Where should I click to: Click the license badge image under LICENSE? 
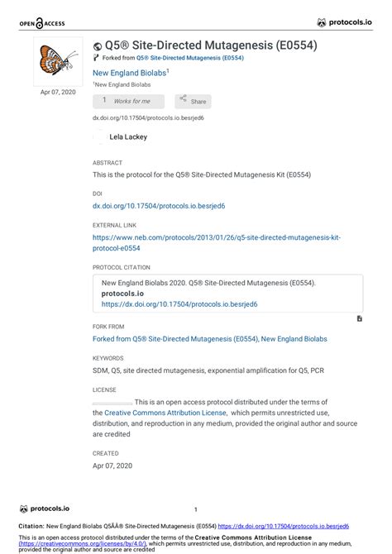pyautogui.click(x=112, y=404)
